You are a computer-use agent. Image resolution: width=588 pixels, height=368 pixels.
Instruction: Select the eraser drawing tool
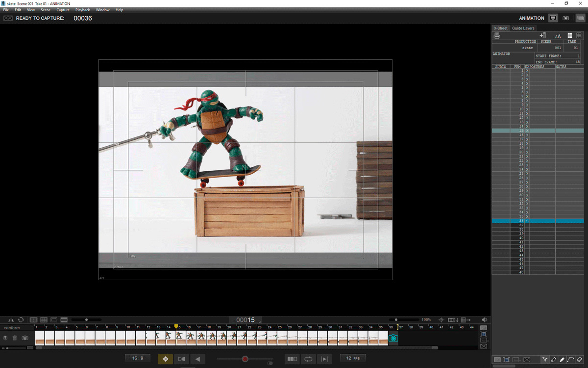pos(580,360)
